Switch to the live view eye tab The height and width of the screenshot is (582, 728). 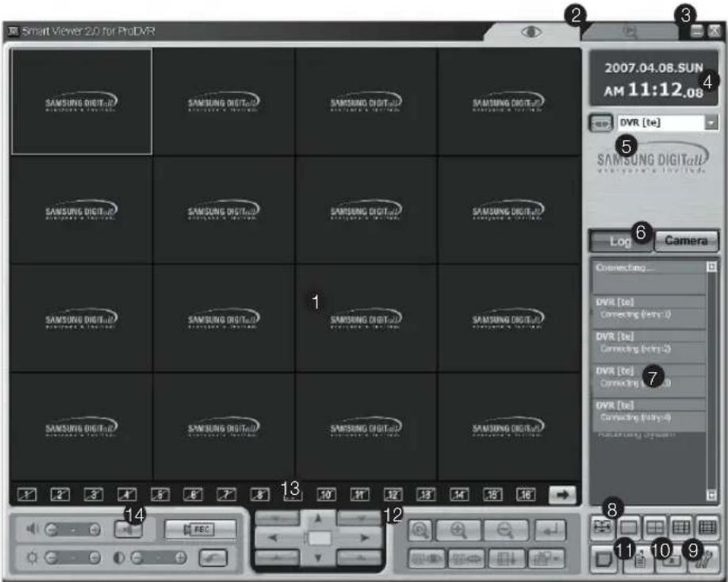click(531, 32)
